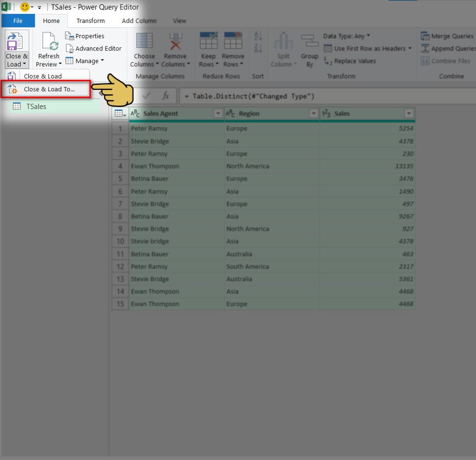This screenshot has height=460, width=476.
Task: Click the Refresh Preview icon
Action: tap(49, 42)
